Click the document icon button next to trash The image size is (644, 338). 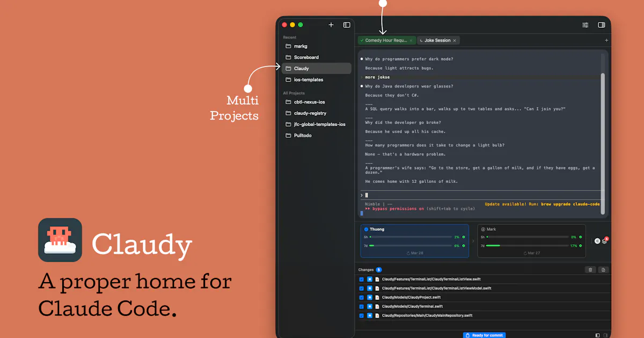click(x=603, y=270)
